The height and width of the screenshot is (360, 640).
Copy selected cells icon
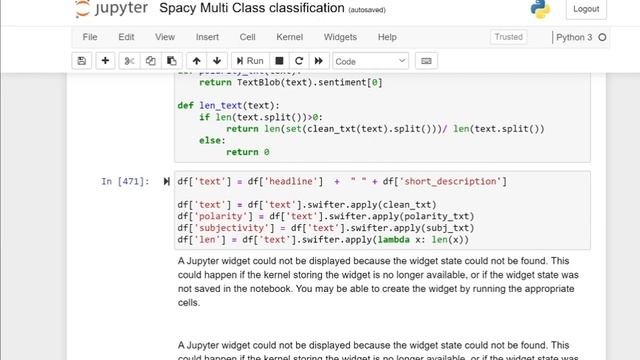tap(151, 61)
